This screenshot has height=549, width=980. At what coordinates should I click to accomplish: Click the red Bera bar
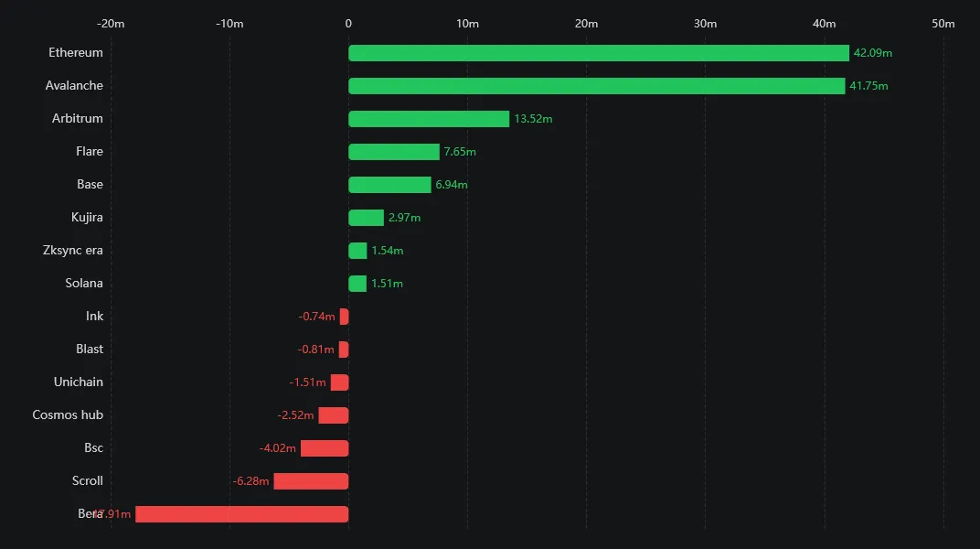(x=242, y=514)
